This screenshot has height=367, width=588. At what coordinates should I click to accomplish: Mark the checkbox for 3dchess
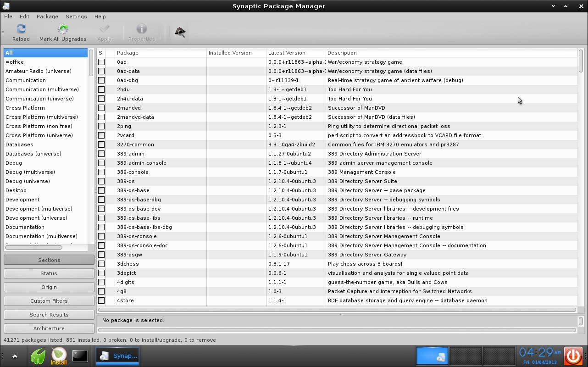(101, 264)
